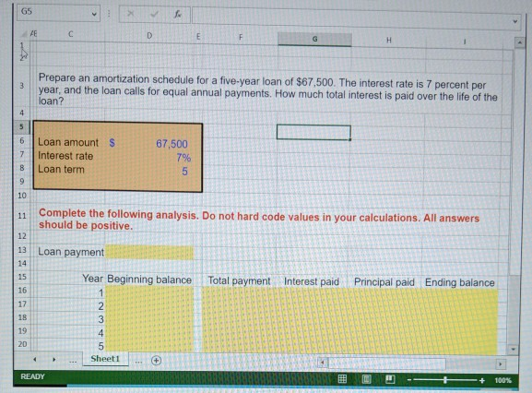Viewport: 532px width, 393px height.
Task: Select column H header
Action: click(x=389, y=40)
